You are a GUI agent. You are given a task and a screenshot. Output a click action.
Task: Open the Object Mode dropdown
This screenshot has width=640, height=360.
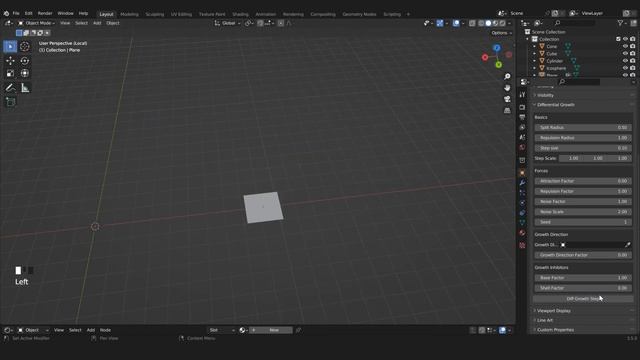tap(36, 23)
